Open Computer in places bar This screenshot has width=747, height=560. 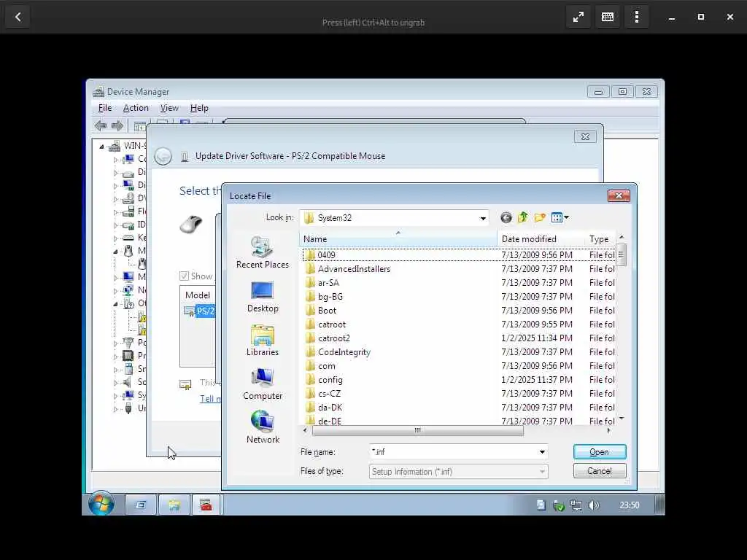tap(262, 384)
